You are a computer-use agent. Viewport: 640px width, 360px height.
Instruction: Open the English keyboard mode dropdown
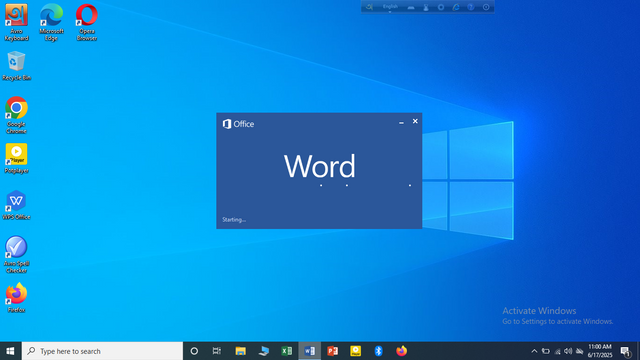[x=390, y=7]
